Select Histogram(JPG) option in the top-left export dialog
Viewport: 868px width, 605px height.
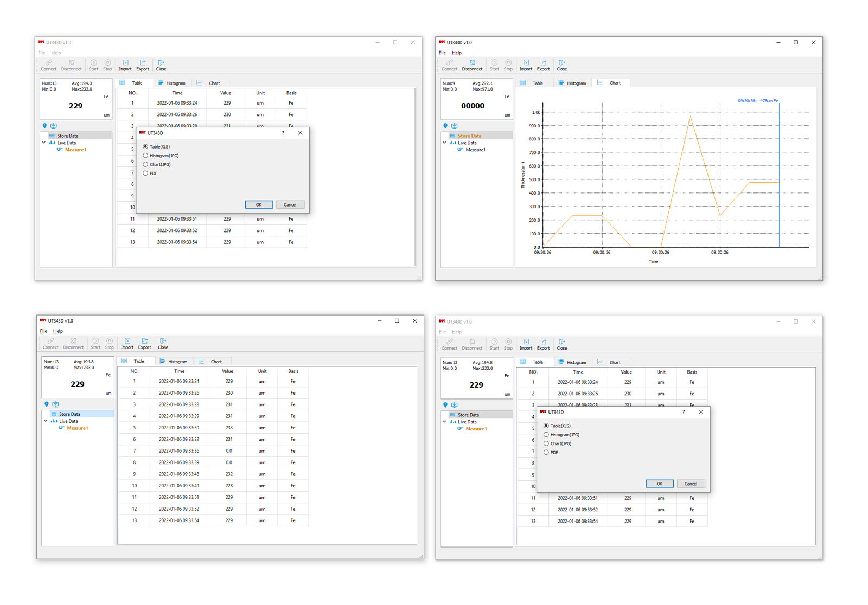tap(145, 156)
